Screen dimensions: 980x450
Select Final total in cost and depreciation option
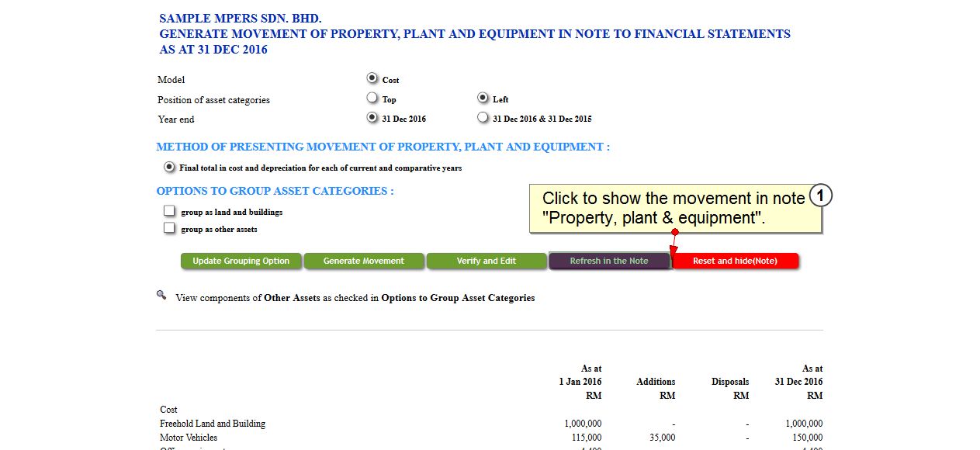pos(169,167)
